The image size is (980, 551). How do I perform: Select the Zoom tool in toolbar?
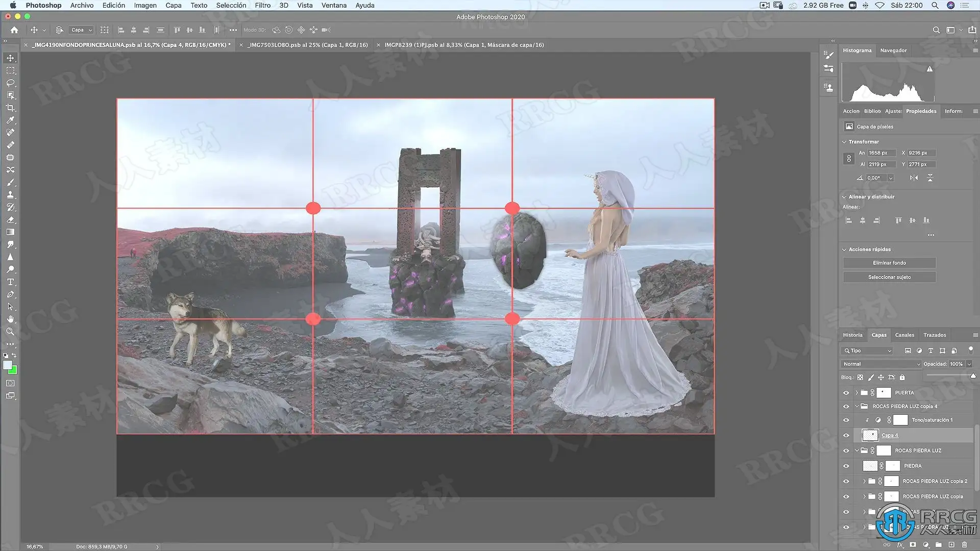tap(10, 332)
